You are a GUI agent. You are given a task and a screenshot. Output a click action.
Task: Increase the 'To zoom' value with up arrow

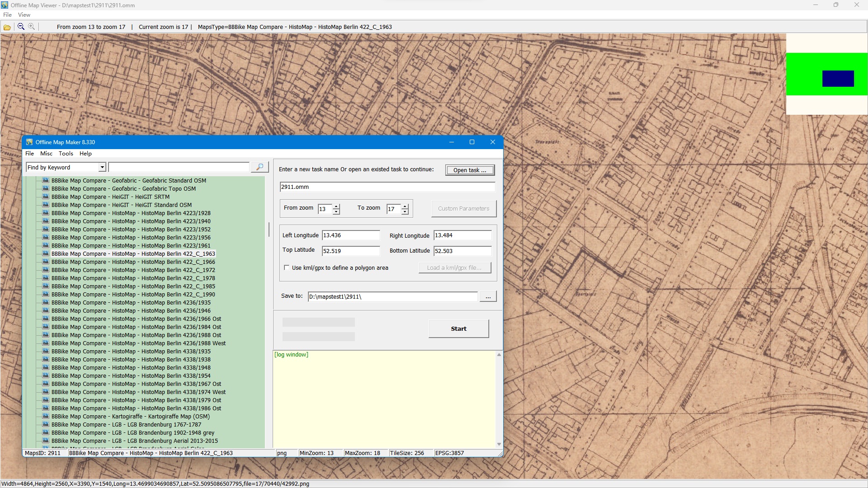pos(405,206)
